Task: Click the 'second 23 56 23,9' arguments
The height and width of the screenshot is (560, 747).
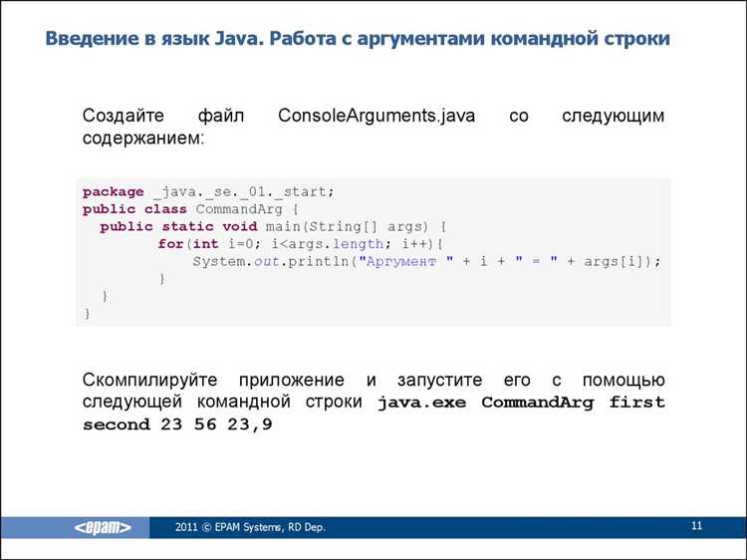Action: click(177, 424)
